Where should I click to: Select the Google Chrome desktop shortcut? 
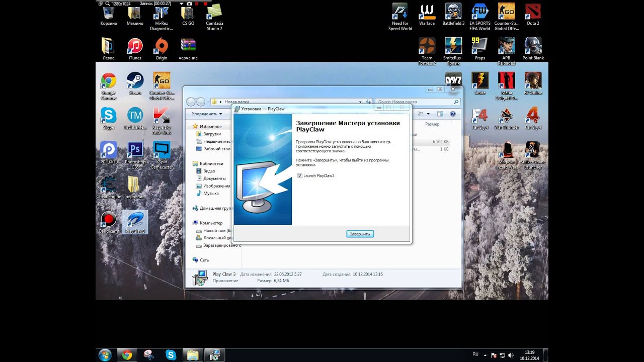pyautogui.click(x=108, y=85)
